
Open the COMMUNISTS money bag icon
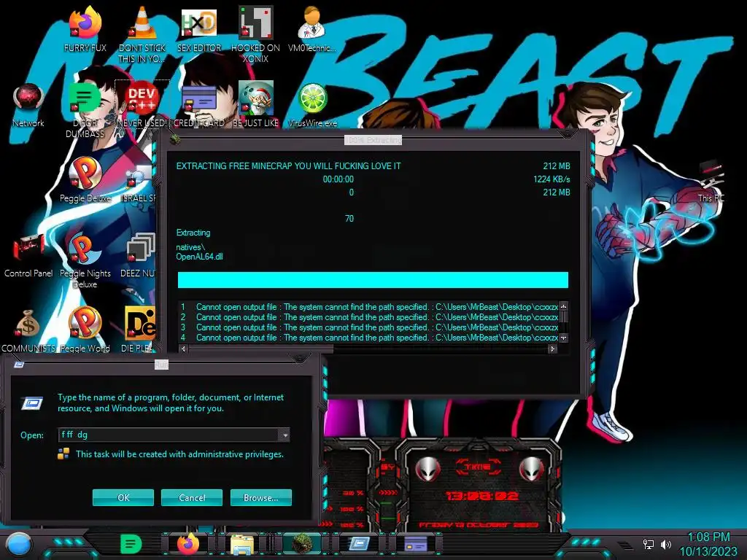[28, 330]
